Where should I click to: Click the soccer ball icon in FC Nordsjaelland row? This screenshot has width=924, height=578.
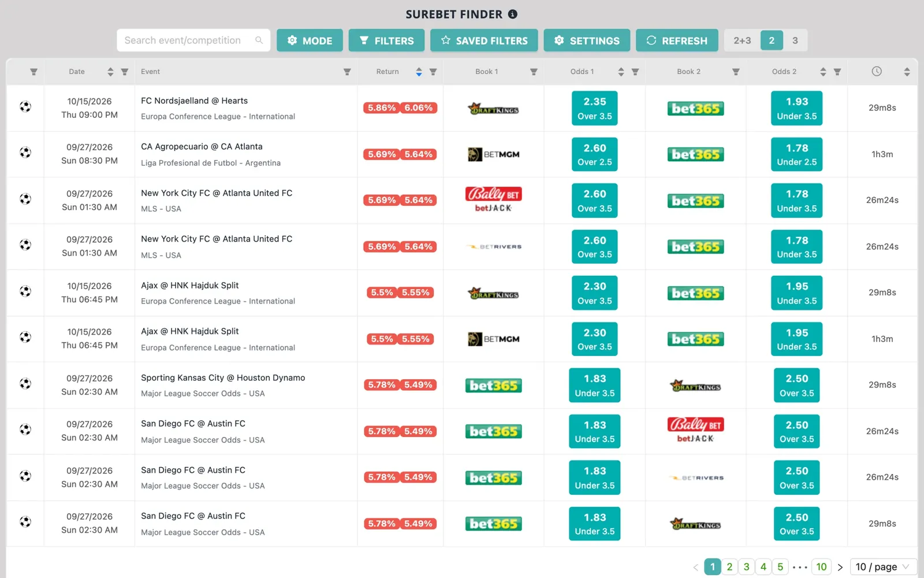coord(25,107)
